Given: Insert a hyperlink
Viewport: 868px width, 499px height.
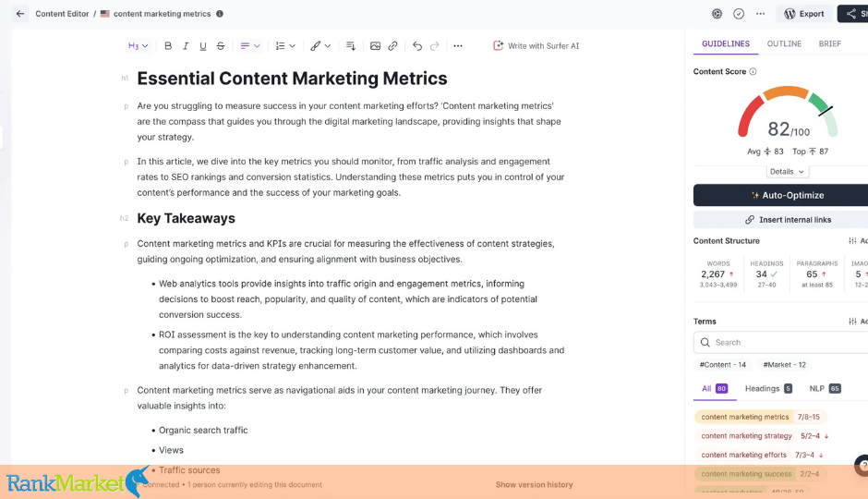Looking at the screenshot, I should coord(392,46).
